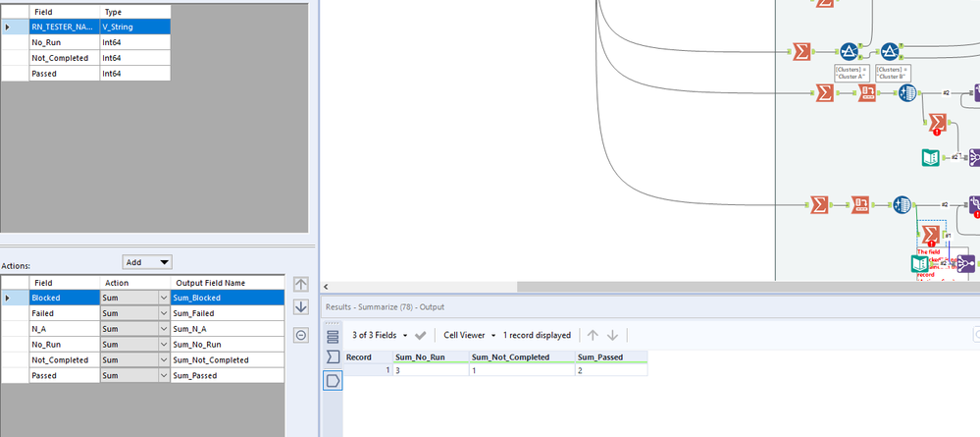The height and width of the screenshot is (437, 980).
Task: Select the Summarize tool left of the Cross Tab below Cluster A
Action: pyautogui.click(x=825, y=93)
